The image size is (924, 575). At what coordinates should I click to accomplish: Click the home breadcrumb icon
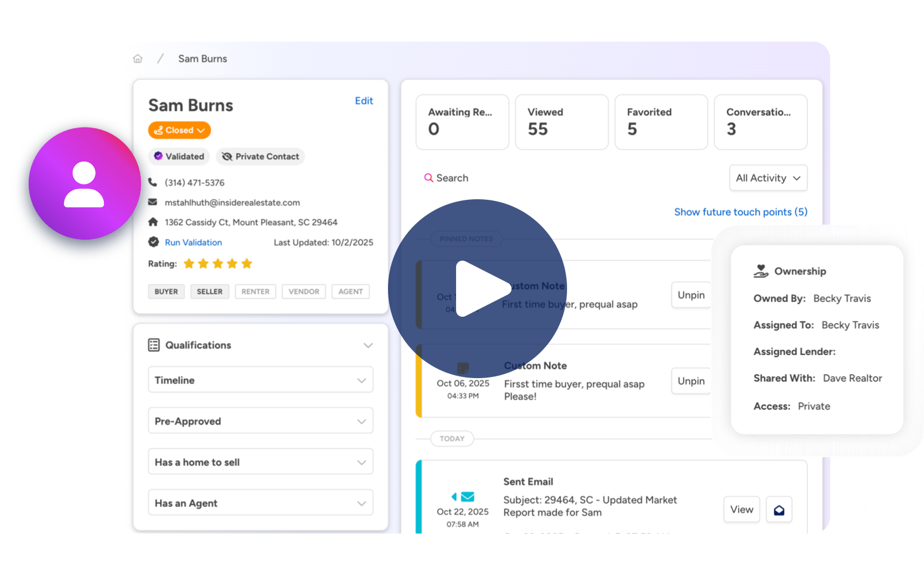(138, 58)
